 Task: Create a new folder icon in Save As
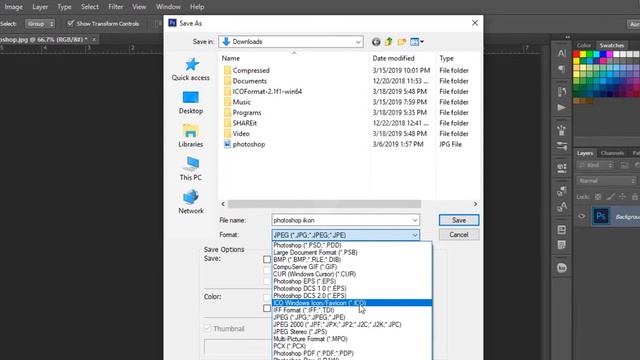tap(402, 42)
